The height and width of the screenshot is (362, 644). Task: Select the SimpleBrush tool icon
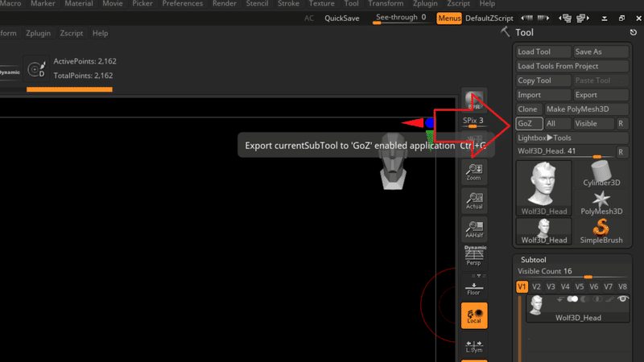[x=601, y=231]
